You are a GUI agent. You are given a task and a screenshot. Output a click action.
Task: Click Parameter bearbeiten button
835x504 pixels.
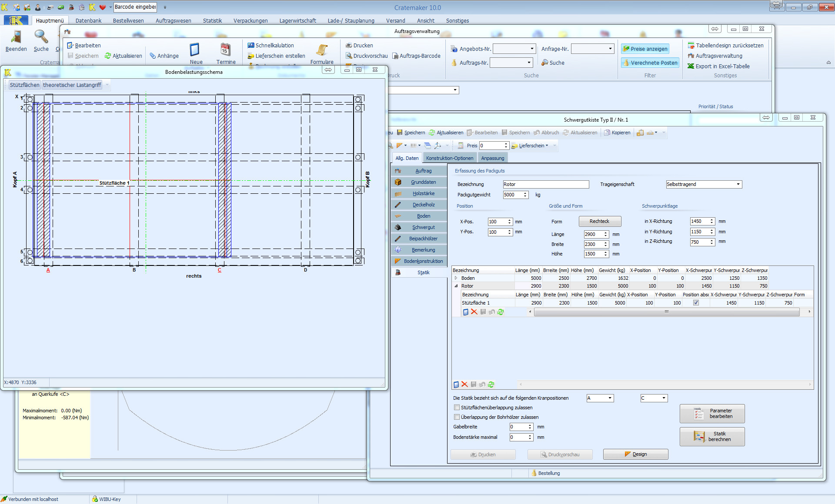712,413
